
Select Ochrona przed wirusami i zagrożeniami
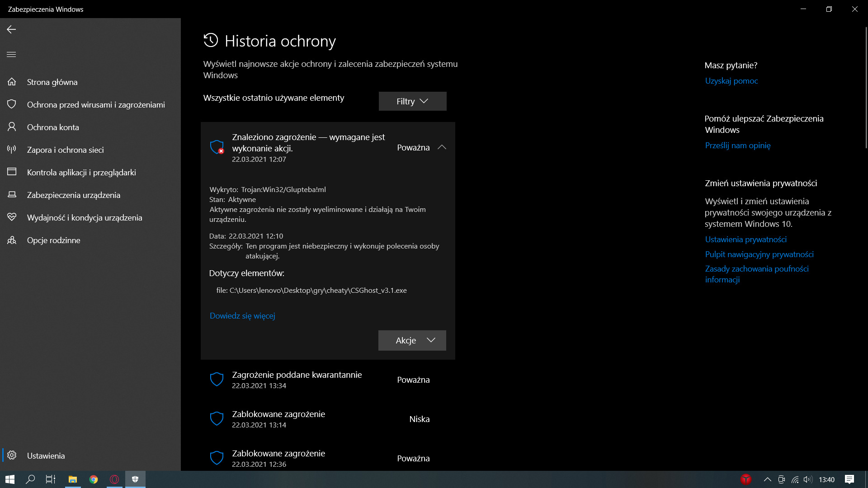pos(90,104)
